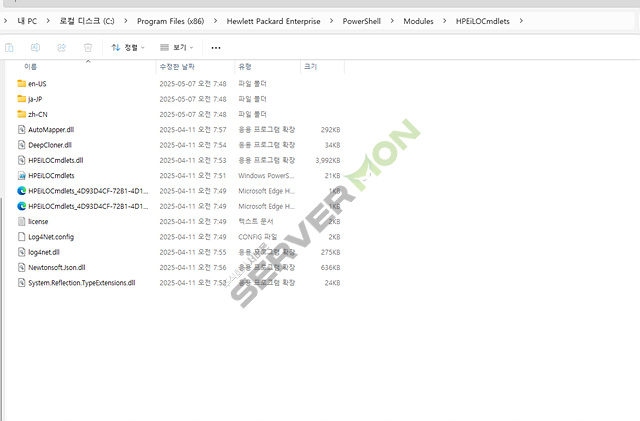
Task: Expand chevron after Hewlett Packard Enterprise
Action: tap(331, 21)
